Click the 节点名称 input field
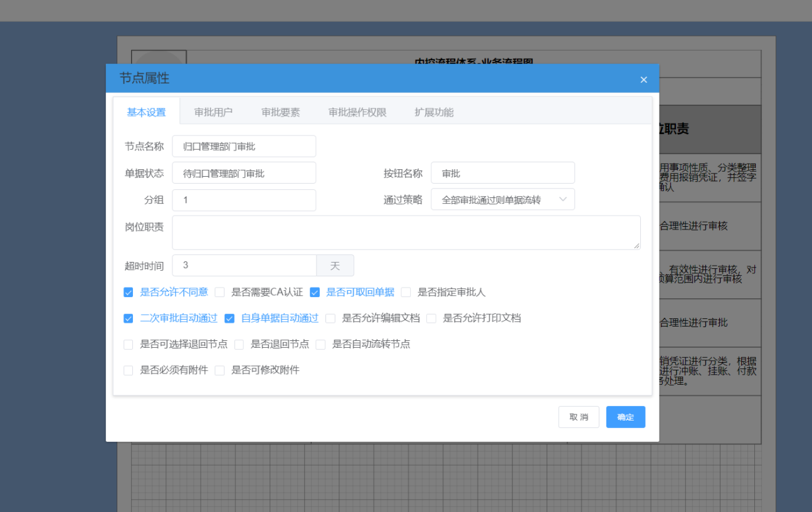Viewport: 812px width, 512px height. (244, 146)
